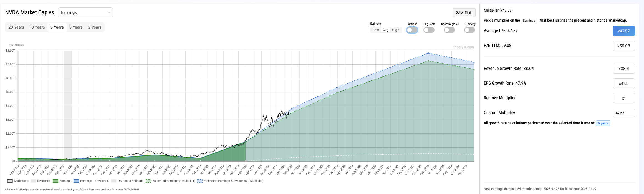Toggle the Dividends Estimate legend swatch

(x=113, y=181)
